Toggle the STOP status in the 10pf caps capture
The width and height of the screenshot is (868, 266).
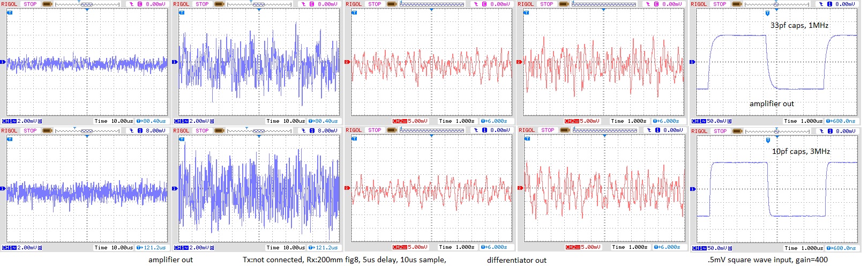tap(720, 131)
